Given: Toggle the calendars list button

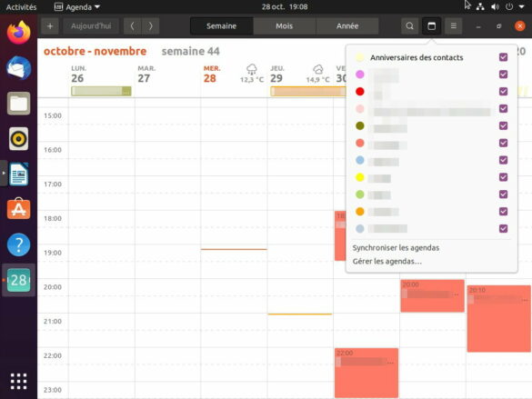Looking at the screenshot, I should click(x=431, y=26).
